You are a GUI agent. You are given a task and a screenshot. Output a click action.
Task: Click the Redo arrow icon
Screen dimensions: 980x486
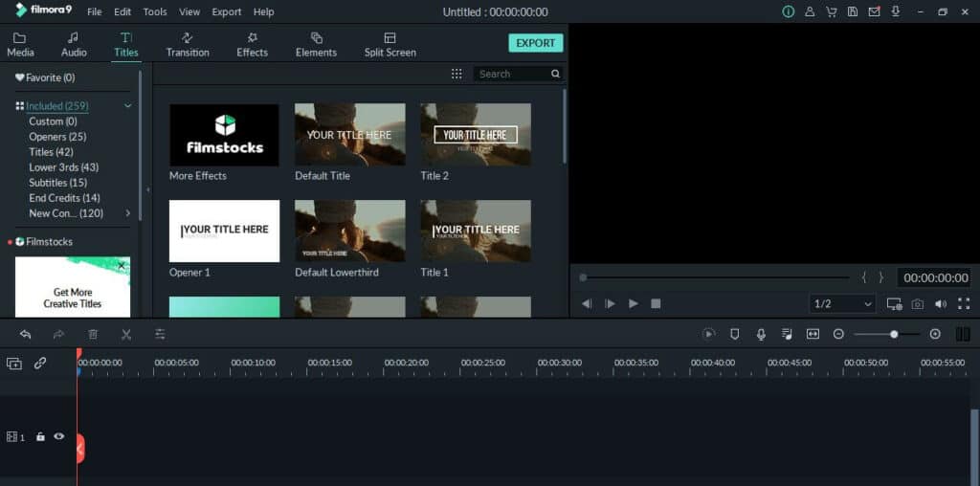[x=58, y=334]
